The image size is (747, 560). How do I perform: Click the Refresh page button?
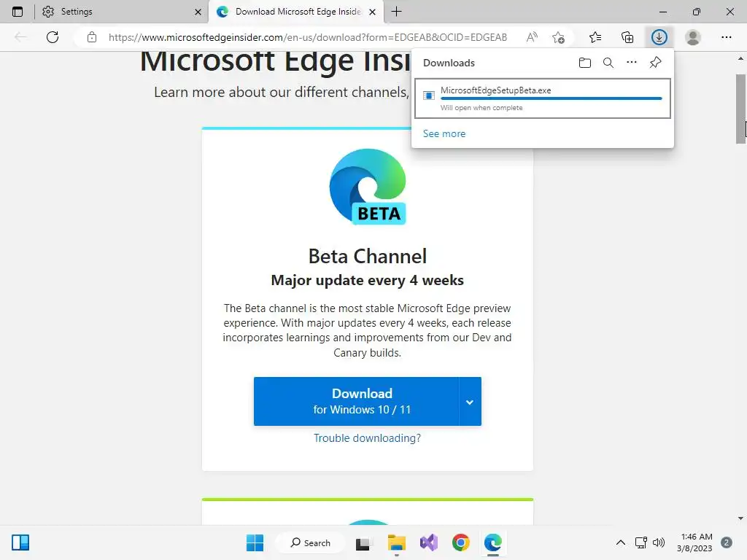coord(53,37)
